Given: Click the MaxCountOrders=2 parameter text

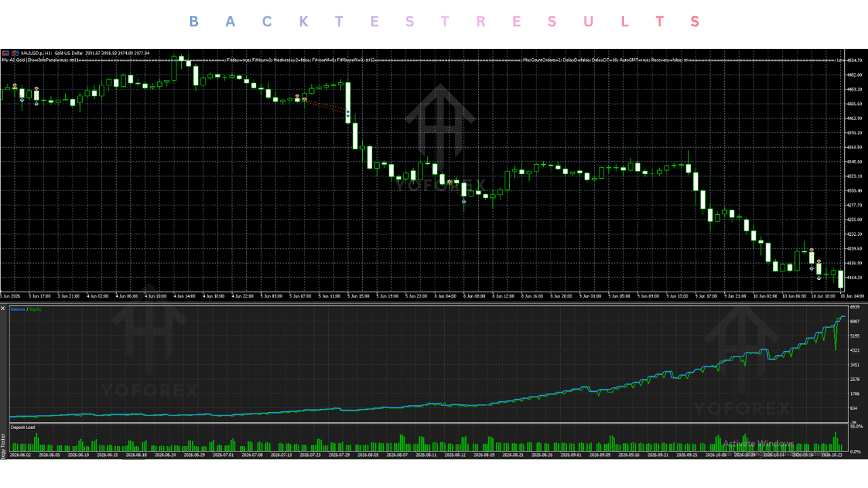Looking at the screenshot, I should click(x=541, y=60).
